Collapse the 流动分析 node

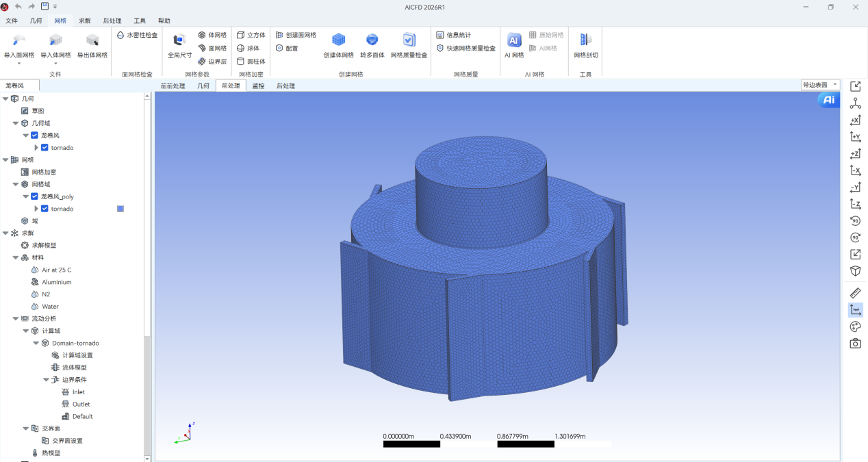[16, 318]
